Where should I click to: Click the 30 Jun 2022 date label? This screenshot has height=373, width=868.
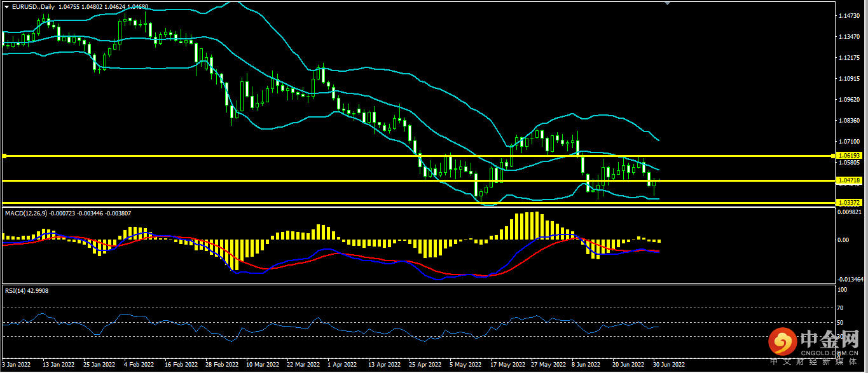click(669, 365)
